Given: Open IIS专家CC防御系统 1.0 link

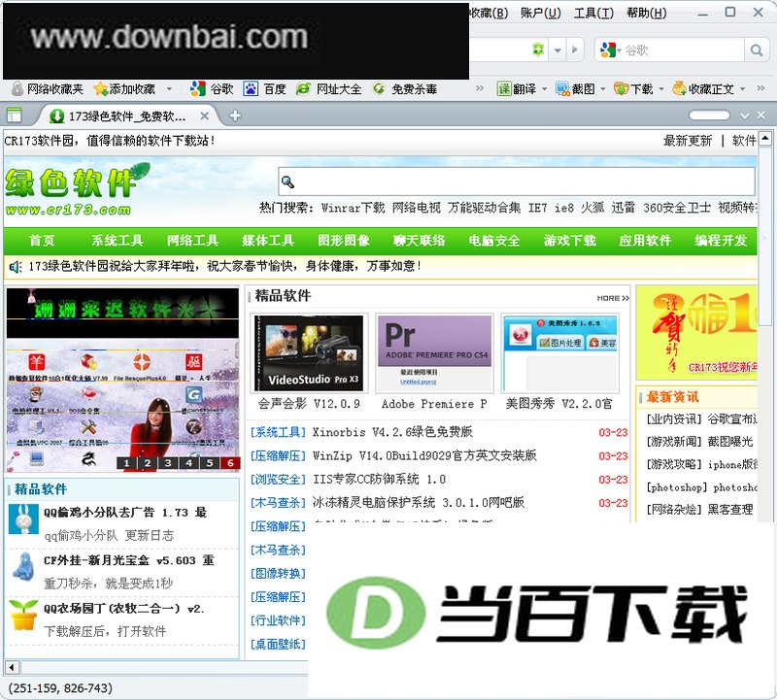Looking at the screenshot, I should 379,479.
